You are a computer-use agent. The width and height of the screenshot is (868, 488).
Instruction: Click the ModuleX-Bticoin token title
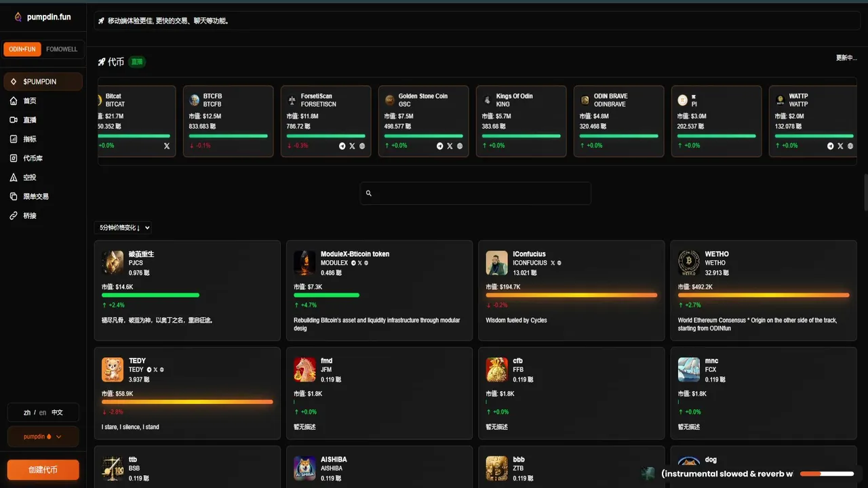[355, 254]
